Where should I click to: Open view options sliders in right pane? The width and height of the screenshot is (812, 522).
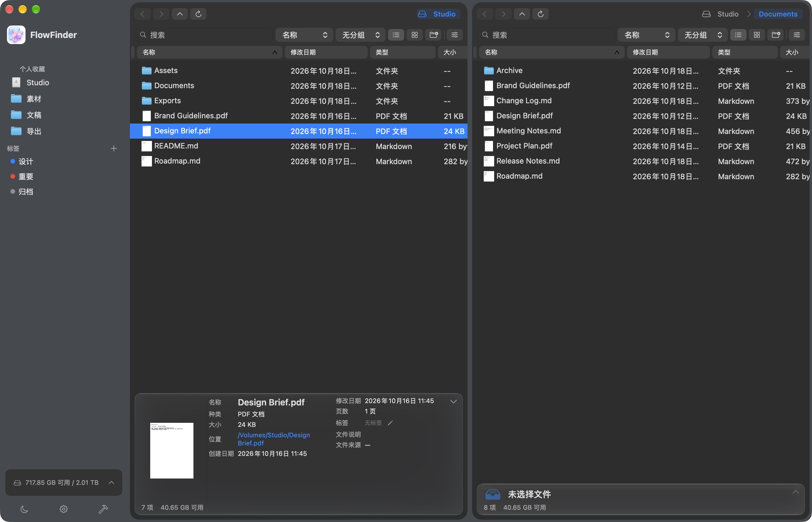coord(797,35)
